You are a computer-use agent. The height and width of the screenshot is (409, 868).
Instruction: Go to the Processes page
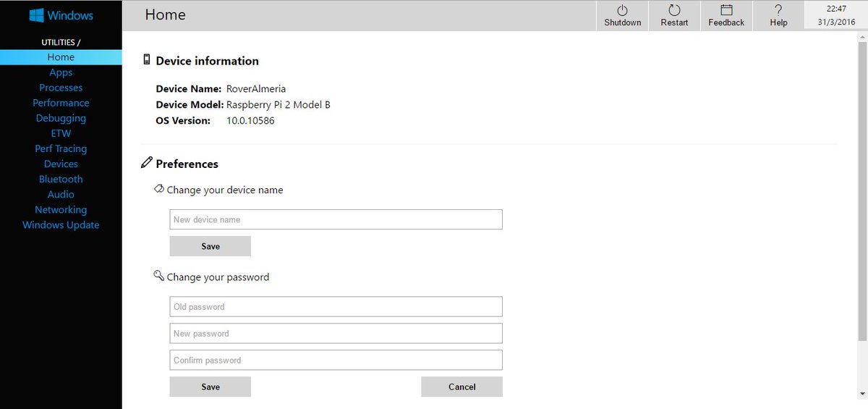(61, 88)
